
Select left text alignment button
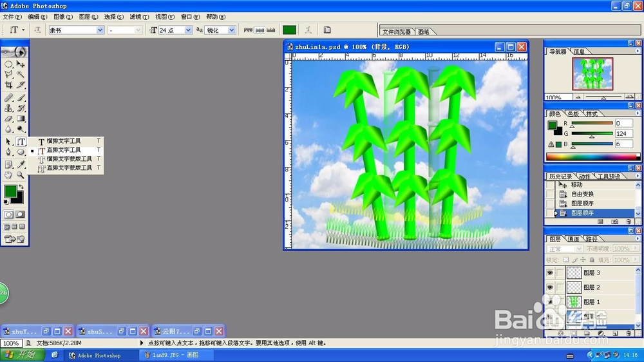tap(248, 30)
